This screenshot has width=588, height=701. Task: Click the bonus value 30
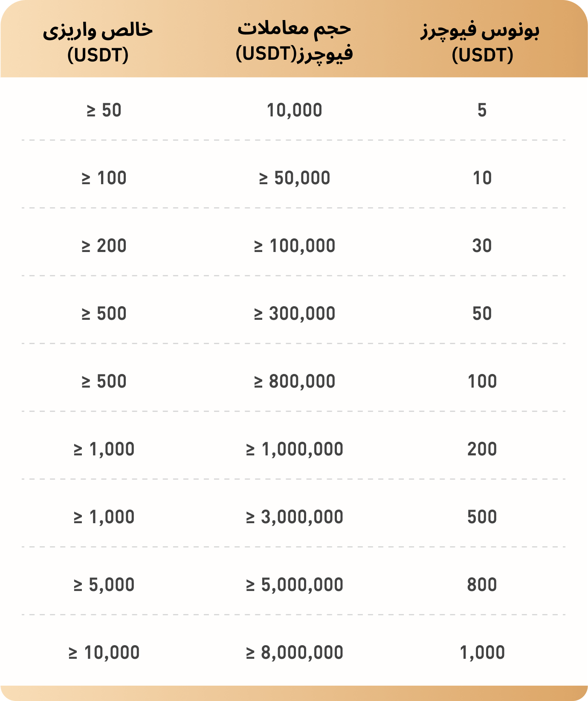point(482,246)
